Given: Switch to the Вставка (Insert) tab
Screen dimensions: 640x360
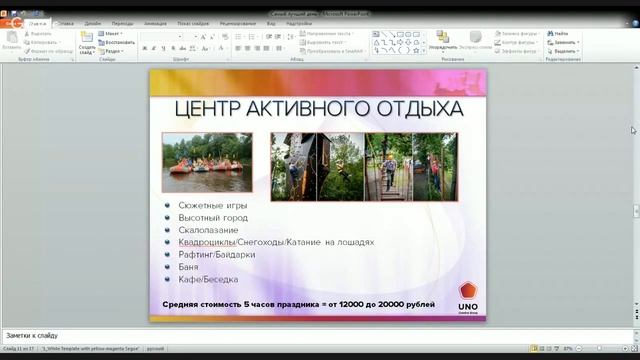Looking at the screenshot, I should tap(64, 24).
